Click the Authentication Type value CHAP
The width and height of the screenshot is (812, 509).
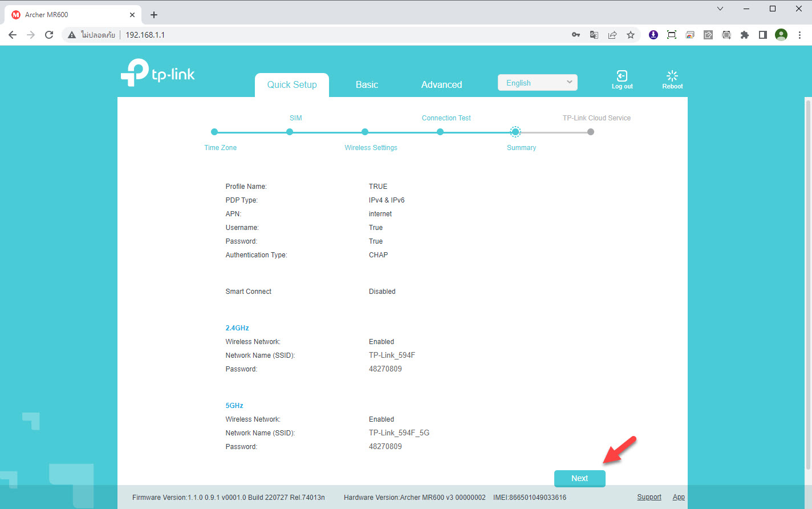click(378, 255)
